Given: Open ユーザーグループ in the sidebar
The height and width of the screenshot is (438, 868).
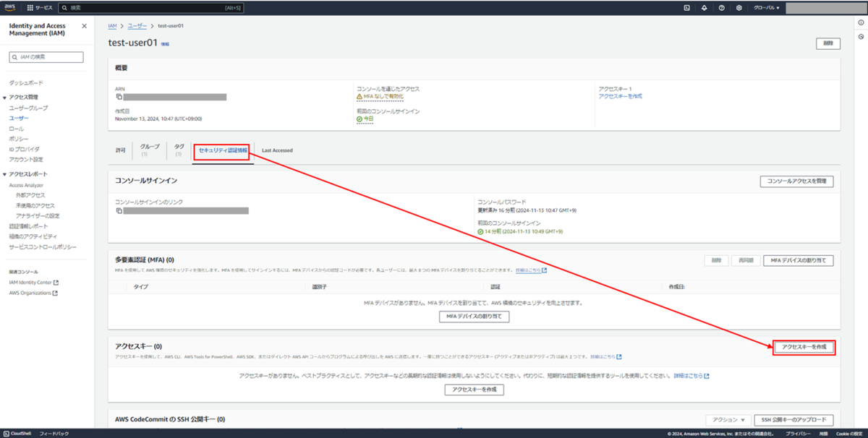Looking at the screenshot, I should pyautogui.click(x=28, y=108).
